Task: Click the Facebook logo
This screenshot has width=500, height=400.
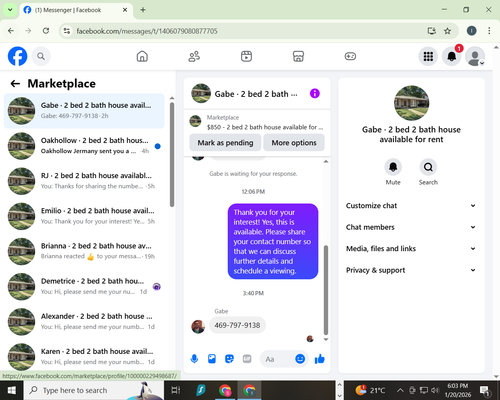Action: pyautogui.click(x=17, y=56)
